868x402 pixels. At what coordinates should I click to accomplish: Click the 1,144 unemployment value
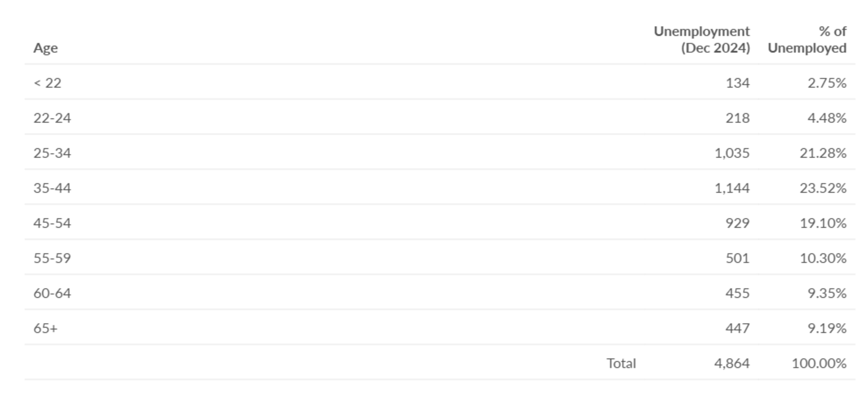(x=732, y=188)
